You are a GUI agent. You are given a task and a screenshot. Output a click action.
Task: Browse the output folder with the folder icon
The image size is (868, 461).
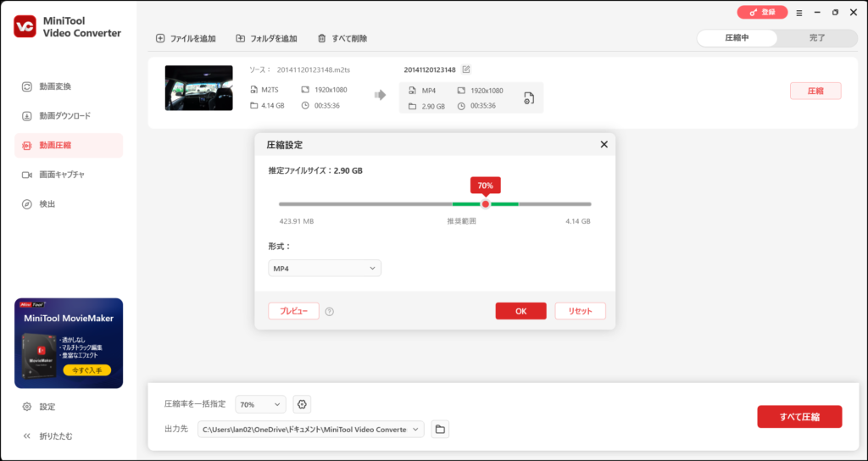[x=440, y=430]
